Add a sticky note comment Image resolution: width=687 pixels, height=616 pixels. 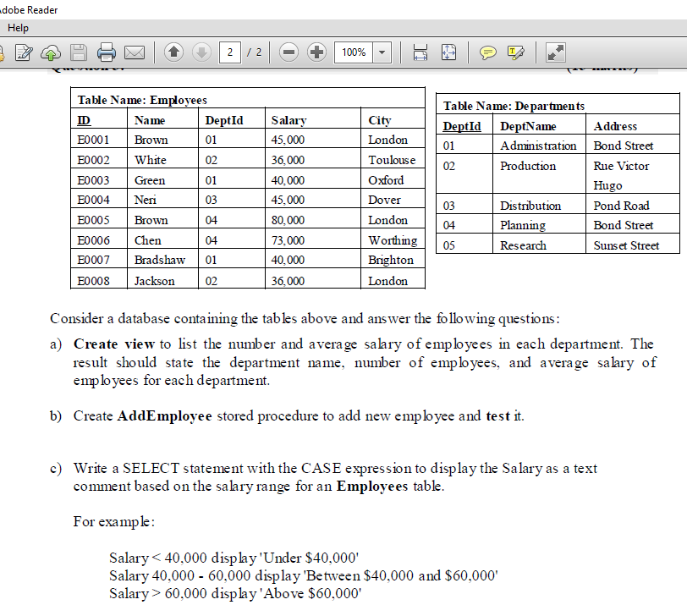pyautogui.click(x=486, y=52)
